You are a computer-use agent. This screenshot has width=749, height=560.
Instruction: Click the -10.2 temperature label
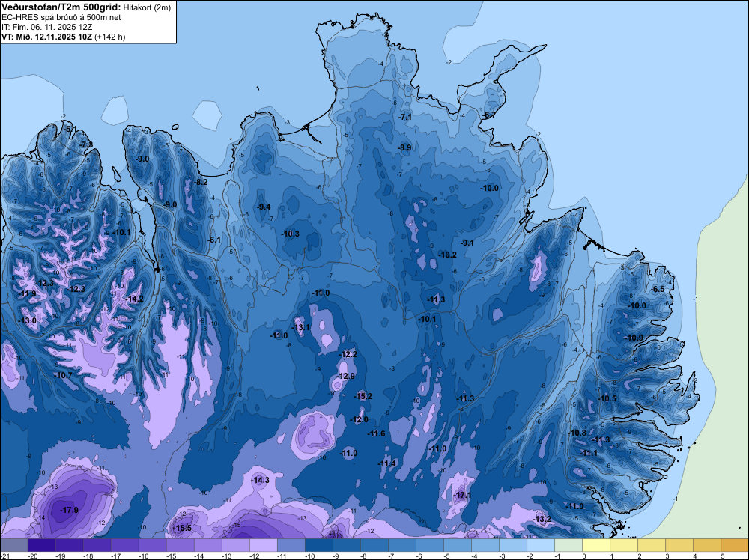tap(448, 255)
